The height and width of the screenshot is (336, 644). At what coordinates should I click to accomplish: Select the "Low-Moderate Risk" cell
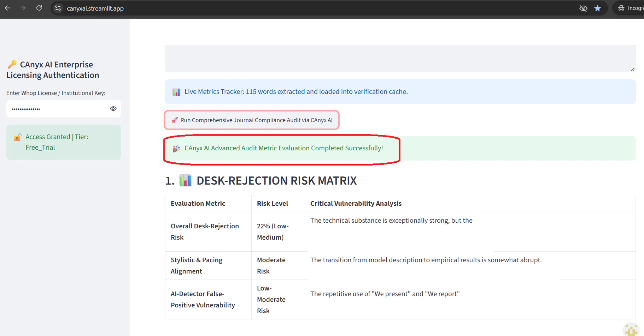pos(278,299)
